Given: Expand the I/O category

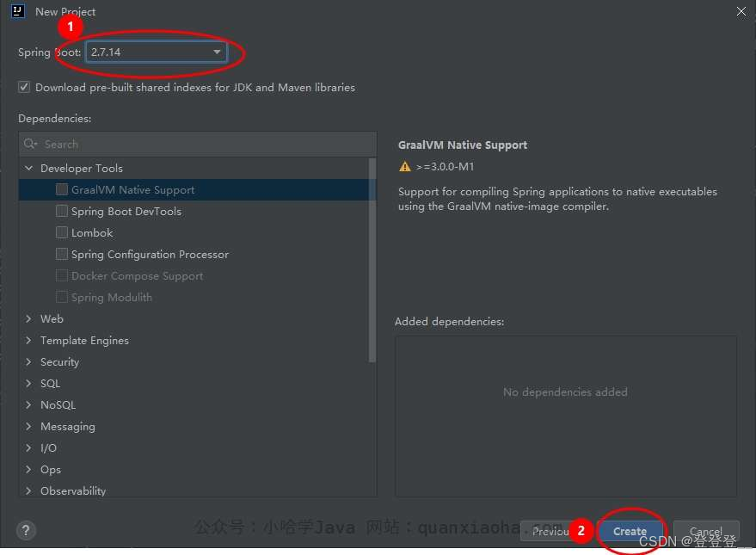Looking at the screenshot, I should click(x=29, y=447).
